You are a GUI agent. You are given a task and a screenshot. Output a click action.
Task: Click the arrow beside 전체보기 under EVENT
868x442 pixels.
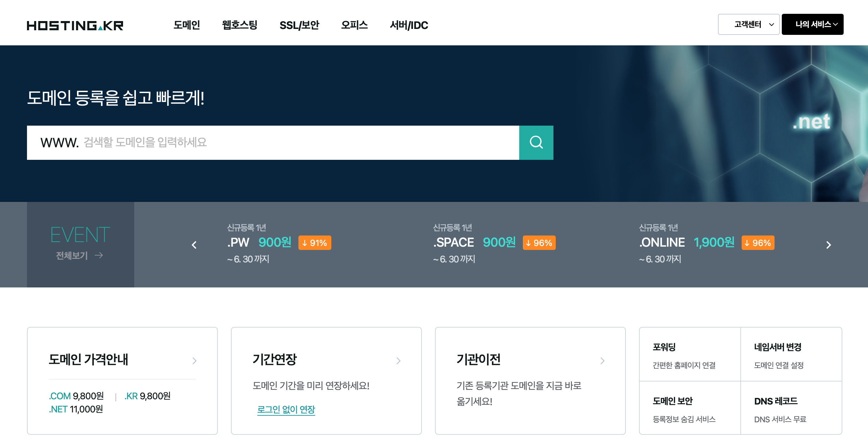tap(99, 255)
